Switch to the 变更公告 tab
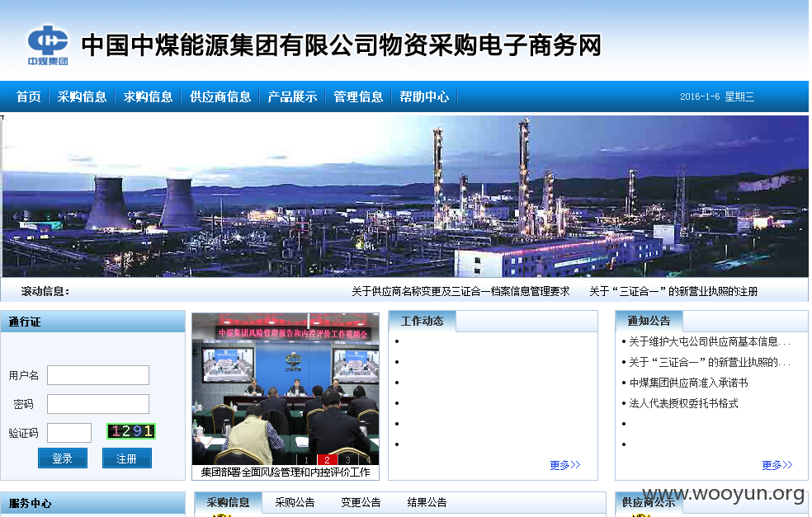This screenshot has height=517, width=812. (x=361, y=502)
